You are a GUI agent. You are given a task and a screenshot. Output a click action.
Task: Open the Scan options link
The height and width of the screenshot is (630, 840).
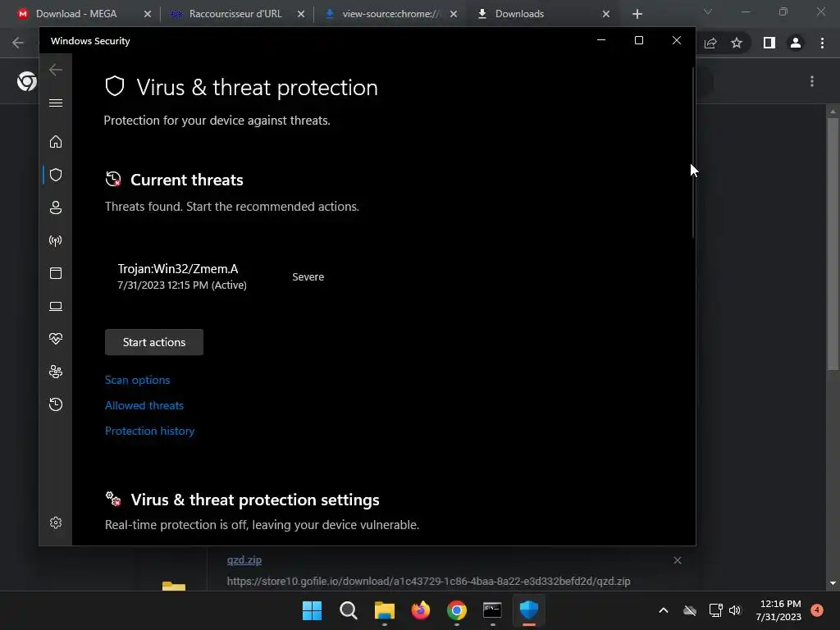tap(138, 380)
